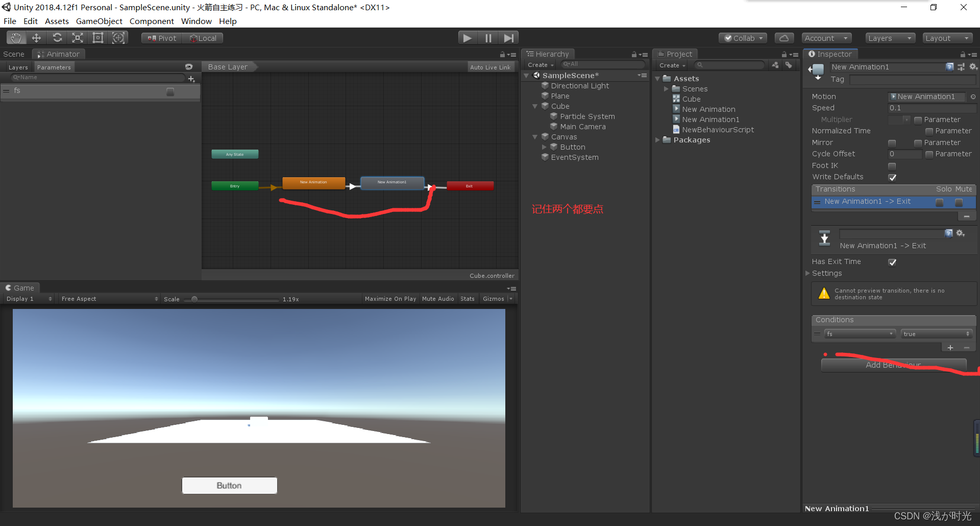Image resolution: width=980 pixels, height=526 pixels.
Task: Select the Move tool
Action: pos(36,38)
